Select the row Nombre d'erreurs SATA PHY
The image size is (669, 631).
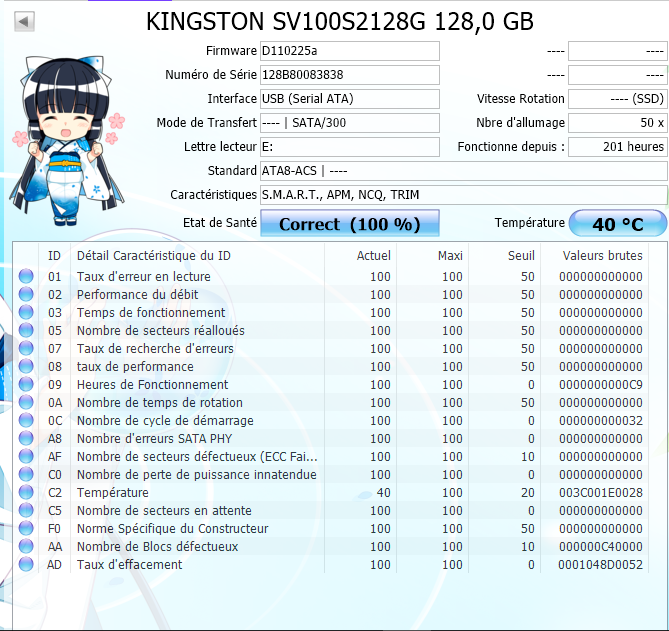point(331,438)
